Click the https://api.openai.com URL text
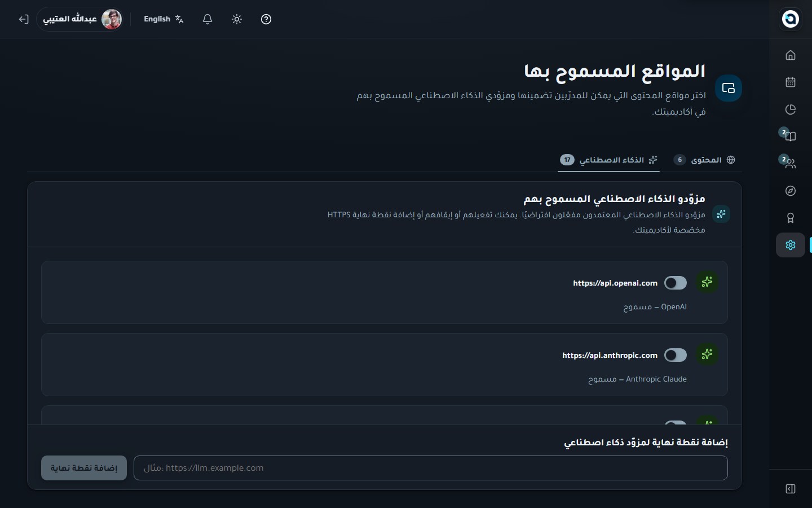The image size is (812, 508). click(615, 283)
